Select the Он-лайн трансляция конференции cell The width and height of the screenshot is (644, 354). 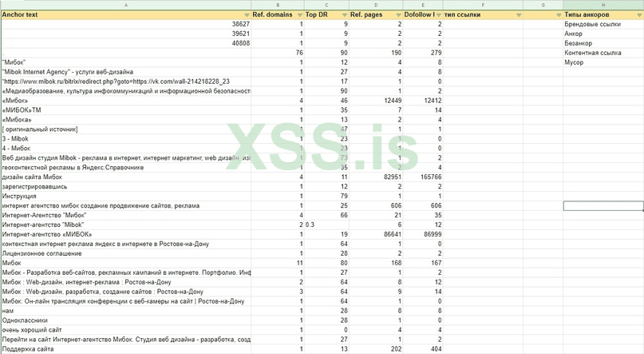pyautogui.click(x=126, y=301)
